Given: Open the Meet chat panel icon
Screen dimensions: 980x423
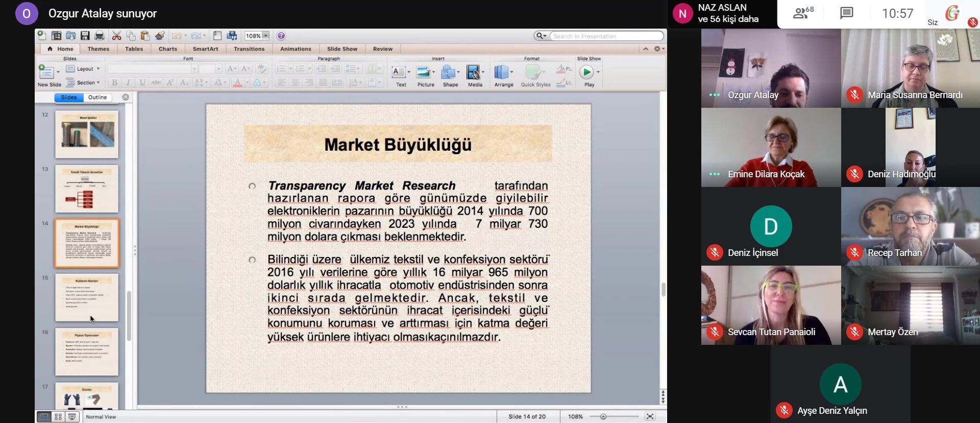Looking at the screenshot, I should tap(847, 13).
